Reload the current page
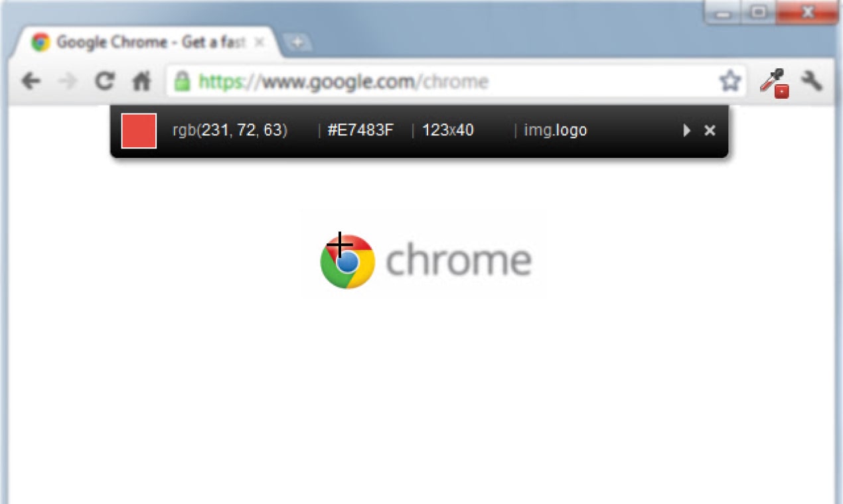 (104, 81)
